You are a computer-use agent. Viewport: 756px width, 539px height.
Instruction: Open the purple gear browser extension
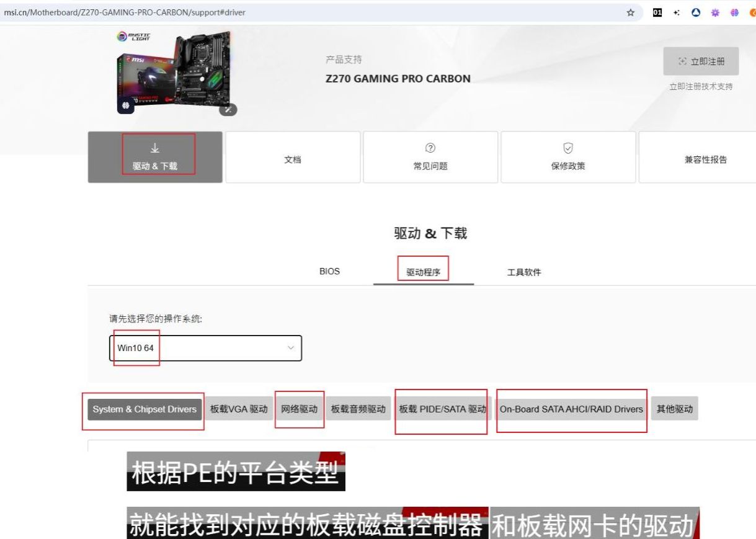(x=715, y=12)
